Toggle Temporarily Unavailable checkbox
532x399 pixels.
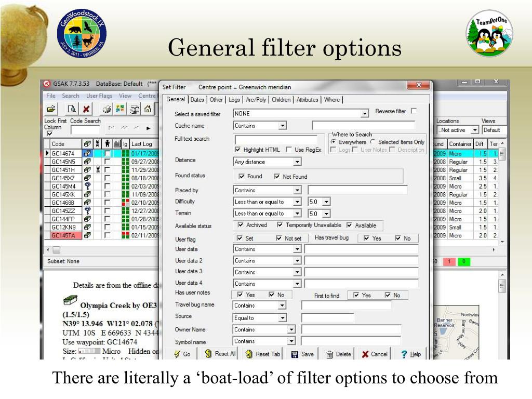[280, 225]
